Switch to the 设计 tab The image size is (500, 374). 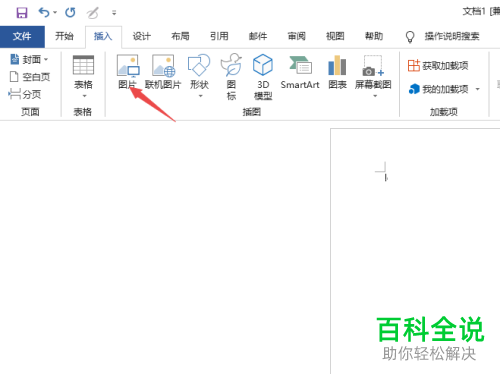142,36
